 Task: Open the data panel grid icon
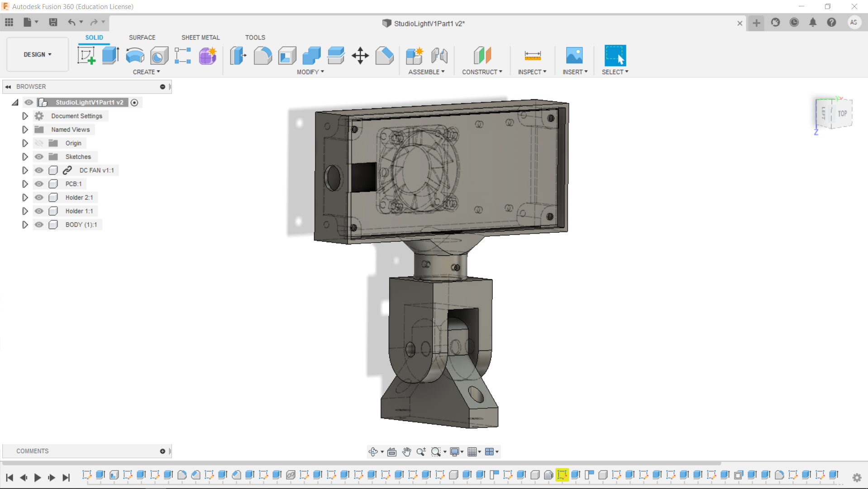[x=9, y=22]
